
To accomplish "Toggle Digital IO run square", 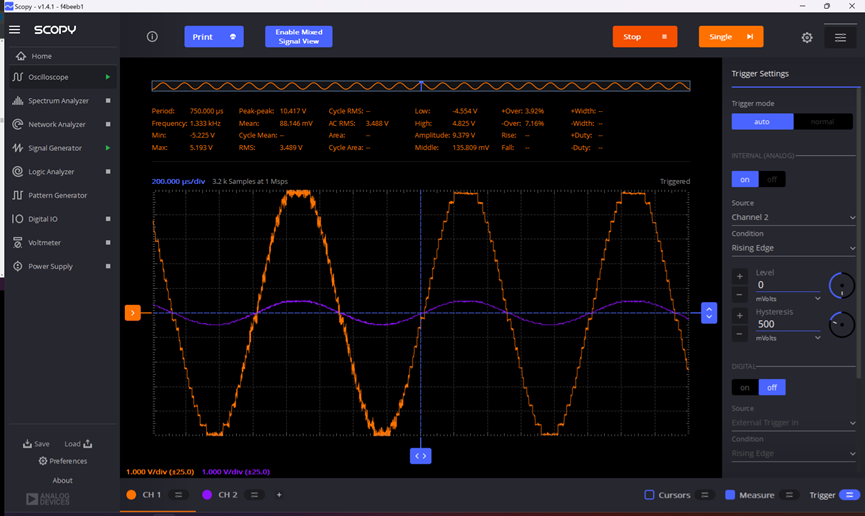I will pos(108,219).
